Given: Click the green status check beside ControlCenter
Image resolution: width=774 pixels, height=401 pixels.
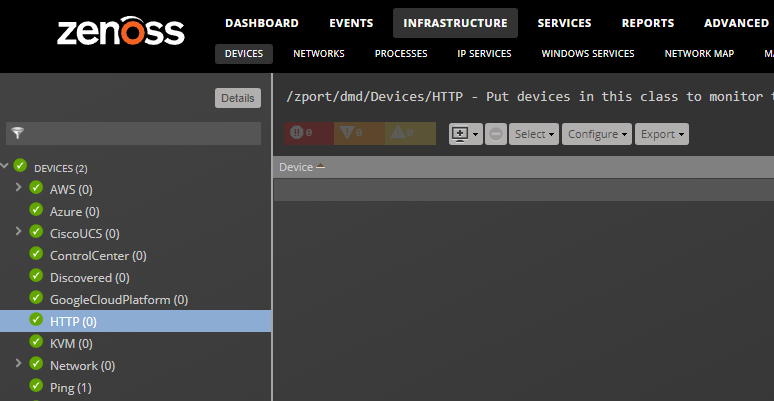Looking at the screenshot, I should [x=36, y=253].
